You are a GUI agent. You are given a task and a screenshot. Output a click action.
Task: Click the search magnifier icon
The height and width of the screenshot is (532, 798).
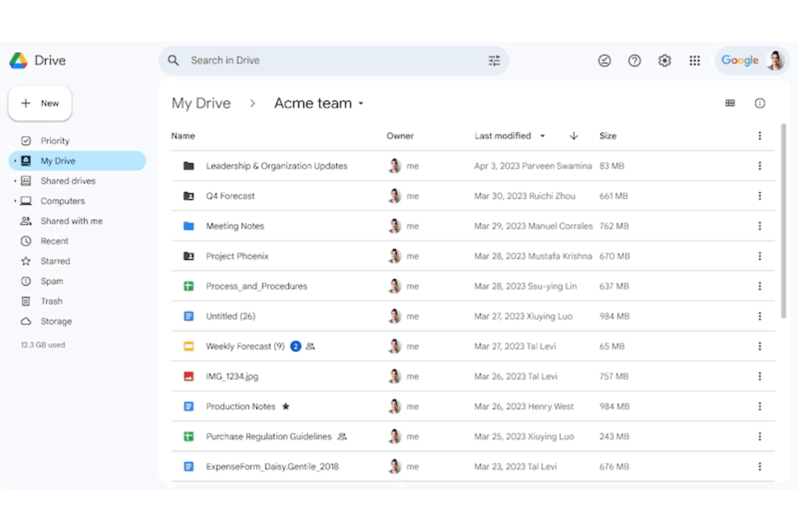point(173,60)
